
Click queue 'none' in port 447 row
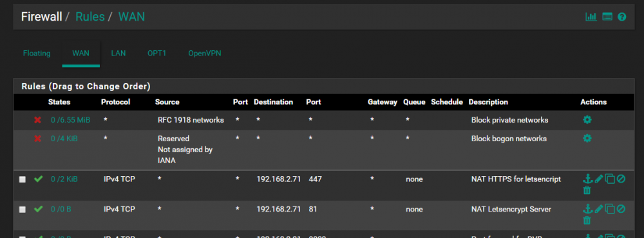click(414, 179)
